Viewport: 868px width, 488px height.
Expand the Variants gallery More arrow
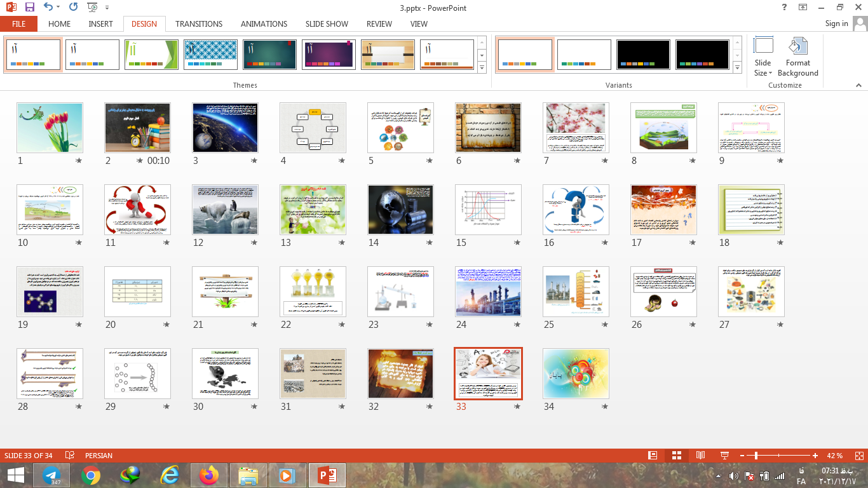[x=737, y=67]
